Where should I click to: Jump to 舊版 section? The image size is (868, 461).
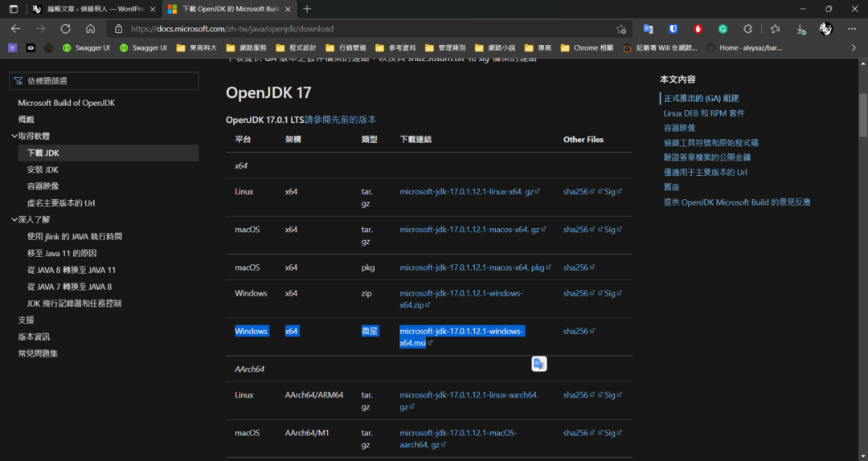(671, 188)
